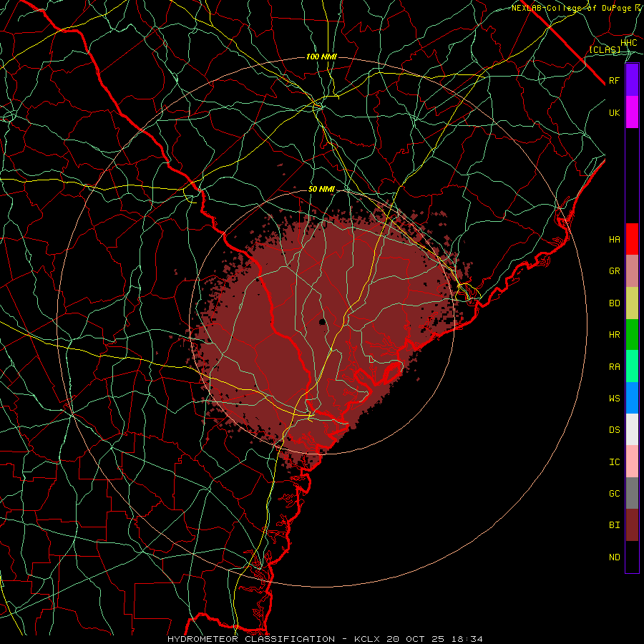Click the 'HA' legend label
This screenshot has width=644, height=644.
click(615, 240)
